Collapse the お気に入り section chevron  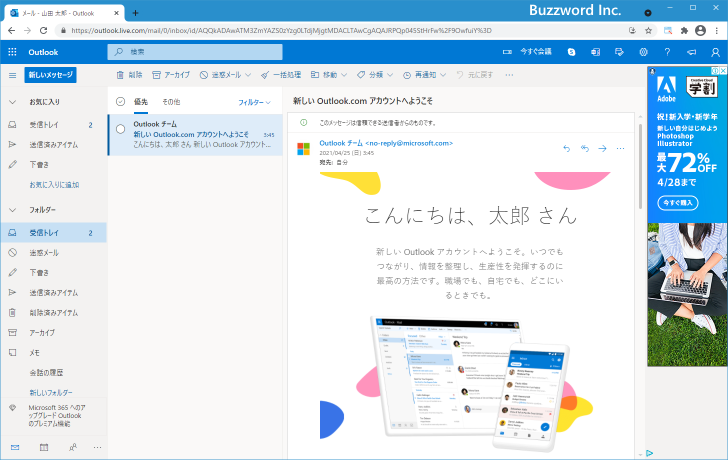(x=13, y=102)
